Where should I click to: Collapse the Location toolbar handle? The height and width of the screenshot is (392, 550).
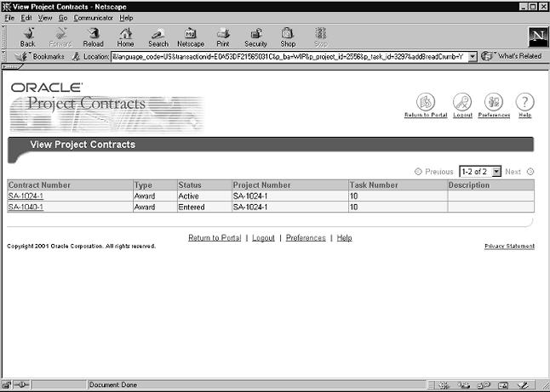[x=3, y=56]
